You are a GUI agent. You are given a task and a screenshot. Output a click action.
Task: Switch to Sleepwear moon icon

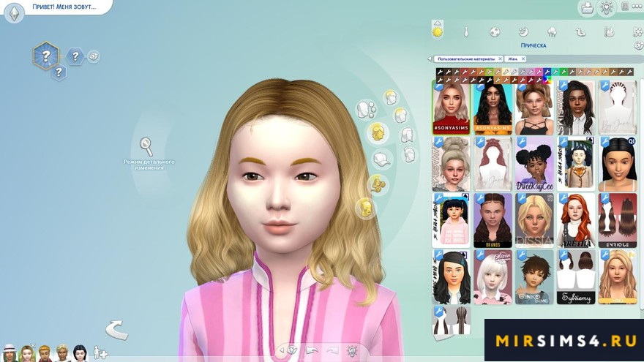[x=523, y=32]
